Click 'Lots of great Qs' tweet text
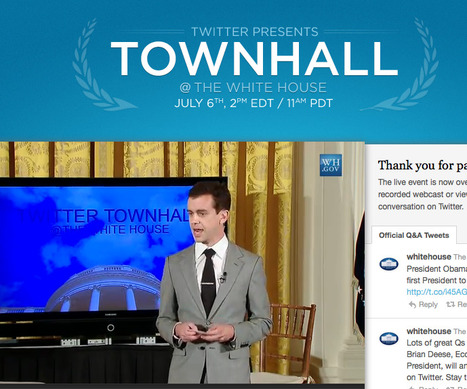 point(436,343)
